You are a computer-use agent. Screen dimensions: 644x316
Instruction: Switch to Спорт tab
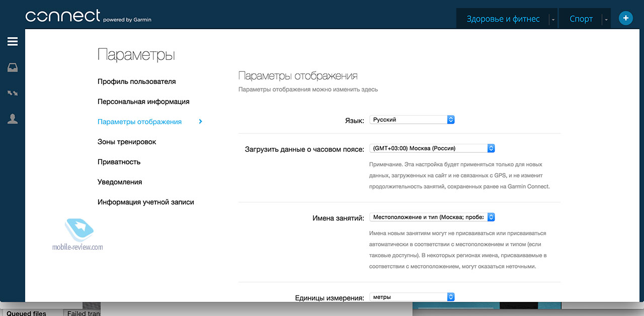tap(581, 19)
